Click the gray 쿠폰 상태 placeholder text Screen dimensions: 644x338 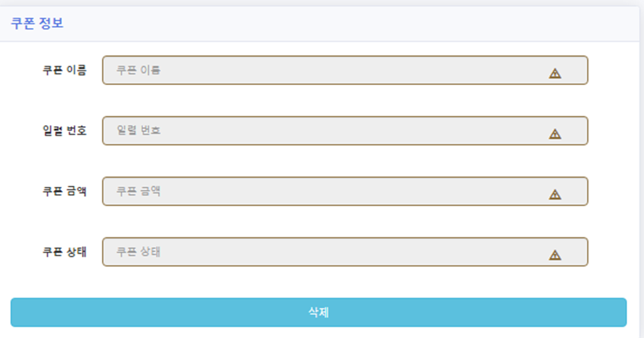click(x=139, y=252)
